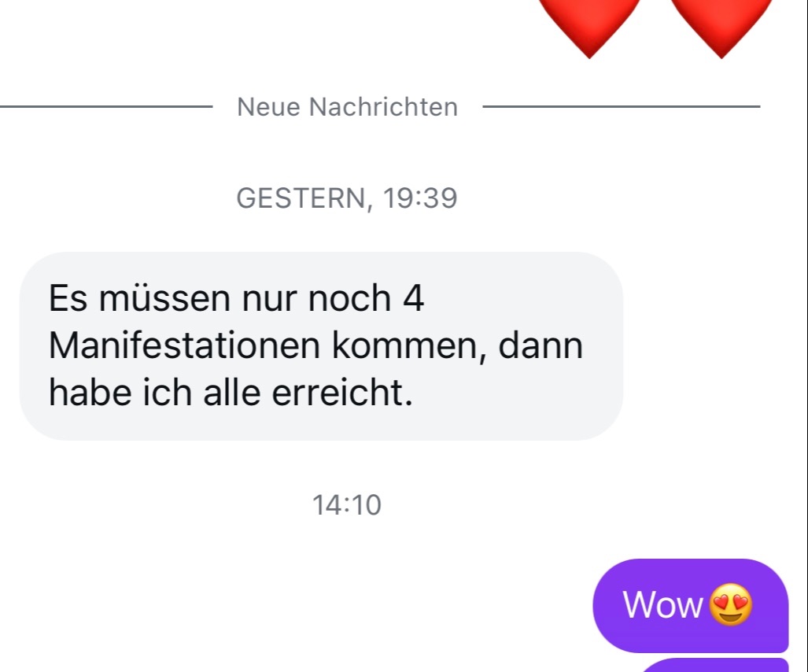Click the word 'Wow' in the purple bubble
The width and height of the screenshot is (808, 672).
click(662, 604)
